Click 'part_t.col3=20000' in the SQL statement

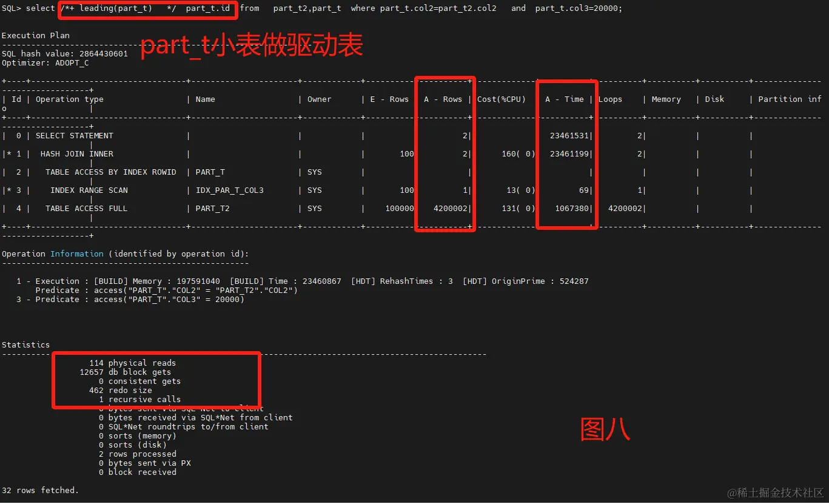(577, 8)
